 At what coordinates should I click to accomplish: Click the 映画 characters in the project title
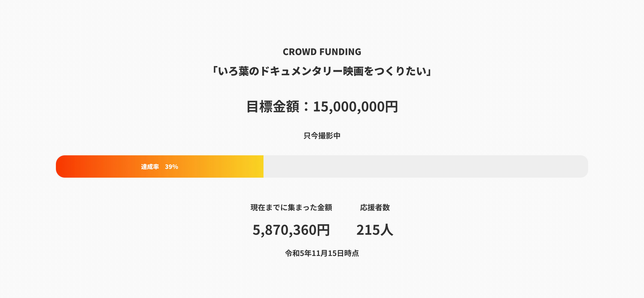point(353,71)
